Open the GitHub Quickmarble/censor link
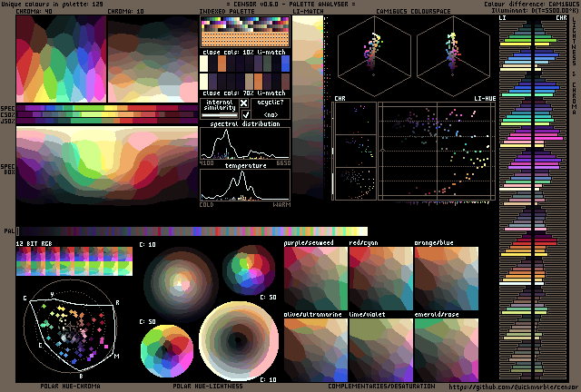Viewport: 581px width, 392px height. [x=512, y=387]
